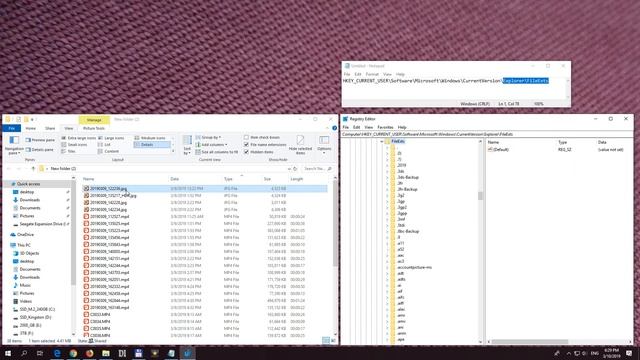Choose Extra large icons layout
This screenshot has width=640, height=360.
tap(78, 138)
